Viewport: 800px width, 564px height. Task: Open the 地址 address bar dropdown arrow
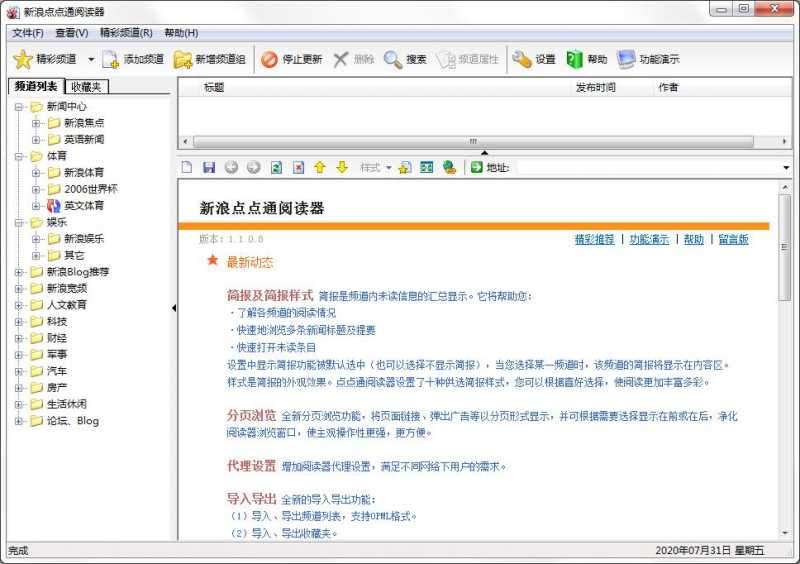786,167
